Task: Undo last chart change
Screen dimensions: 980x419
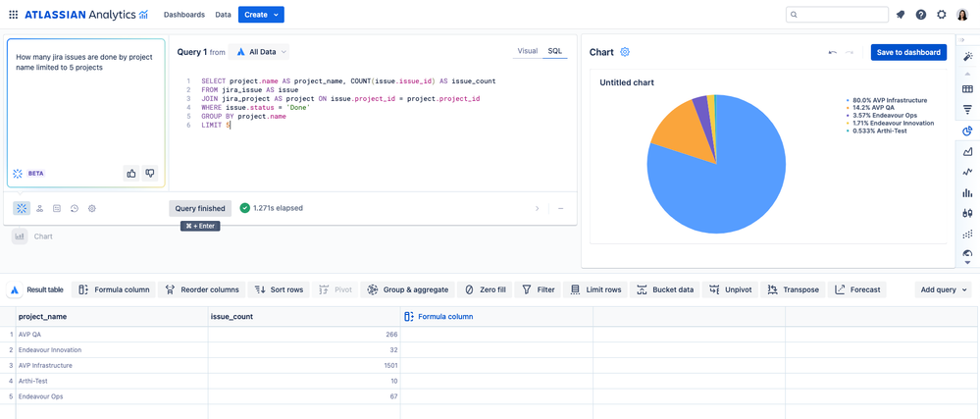Action: coord(833,53)
